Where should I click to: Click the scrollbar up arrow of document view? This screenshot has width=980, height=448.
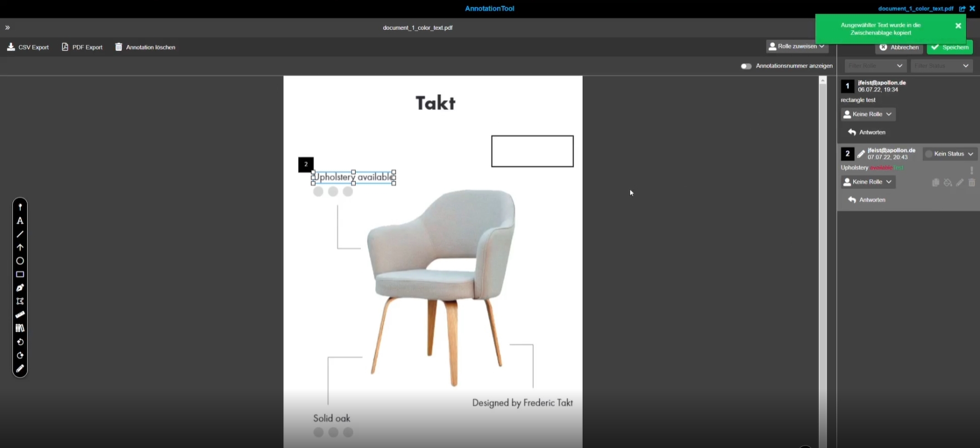(x=822, y=80)
